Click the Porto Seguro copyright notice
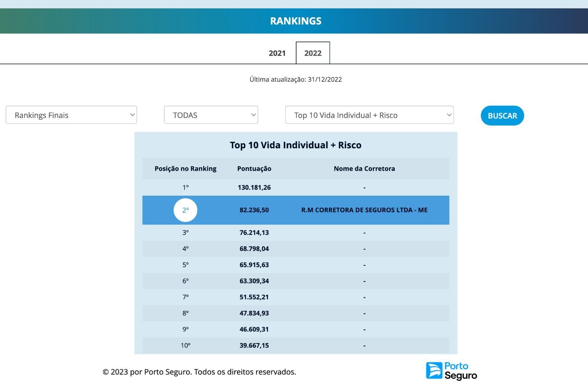This screenshot has height=388, width=588. (x=199, y=372)
